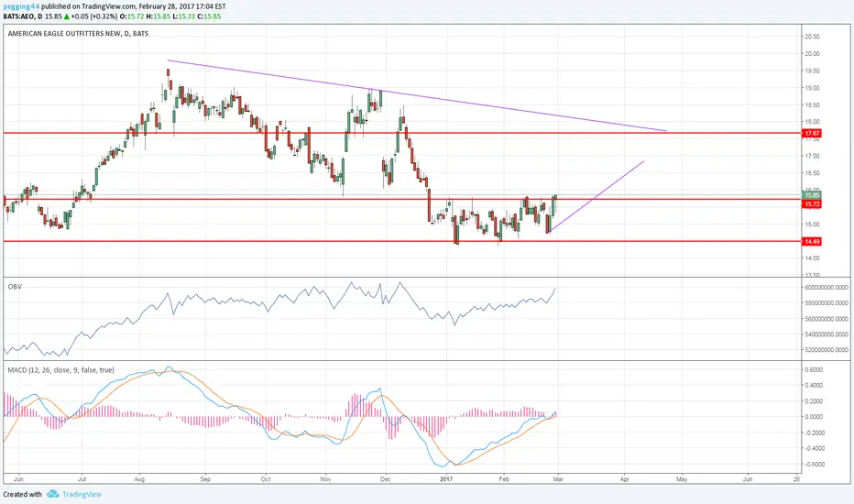
Task: Click the 20.00 price axis value
Action: click(x=812, y=53)
